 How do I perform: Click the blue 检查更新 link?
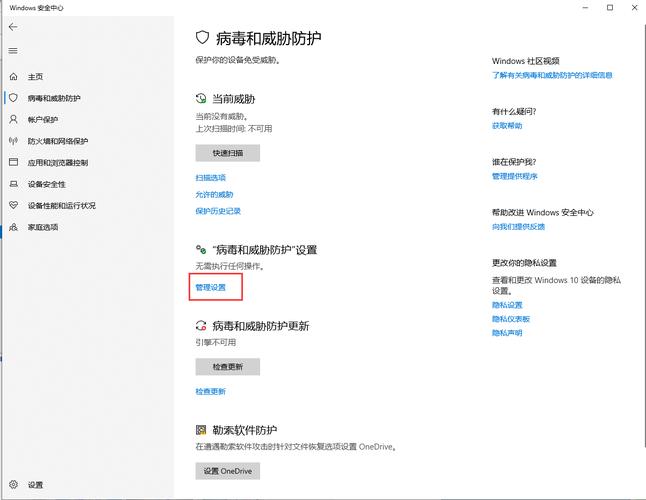(x=211, y=391)
